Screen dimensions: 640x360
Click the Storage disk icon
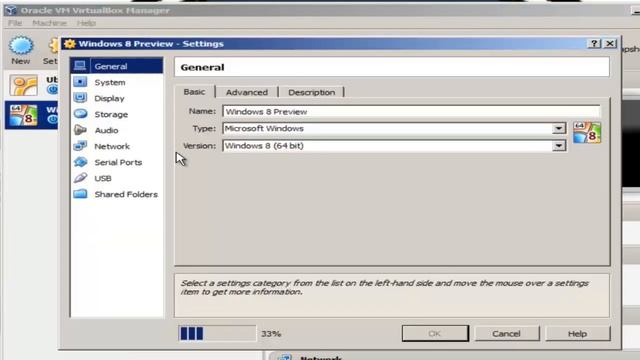coord(80,114)
